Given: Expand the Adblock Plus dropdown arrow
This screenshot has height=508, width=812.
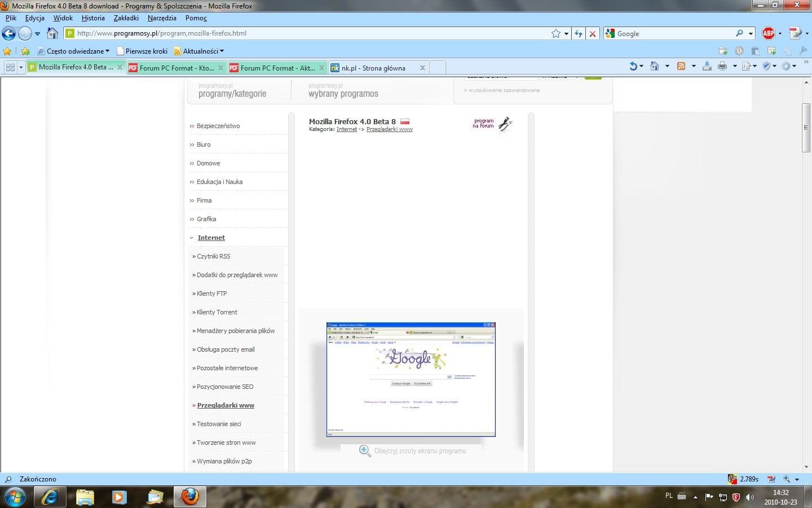Looking at the screenshot, I should point(780,34).
